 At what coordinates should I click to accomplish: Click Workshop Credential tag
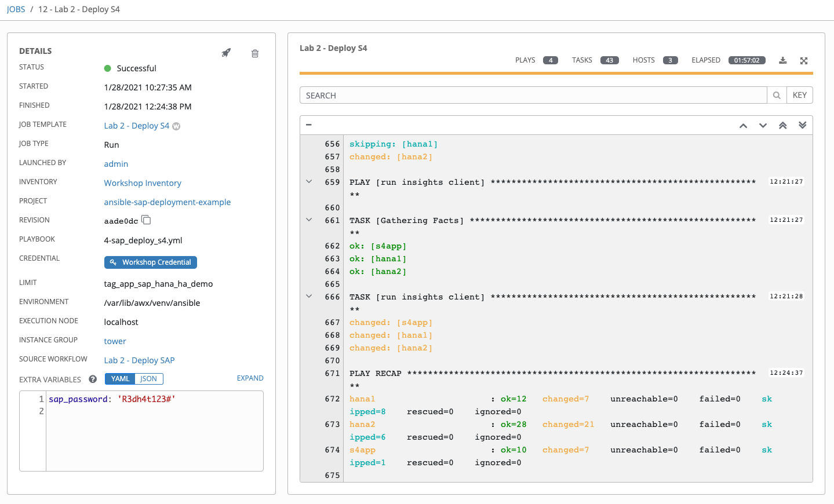click(x=151, y=262)
